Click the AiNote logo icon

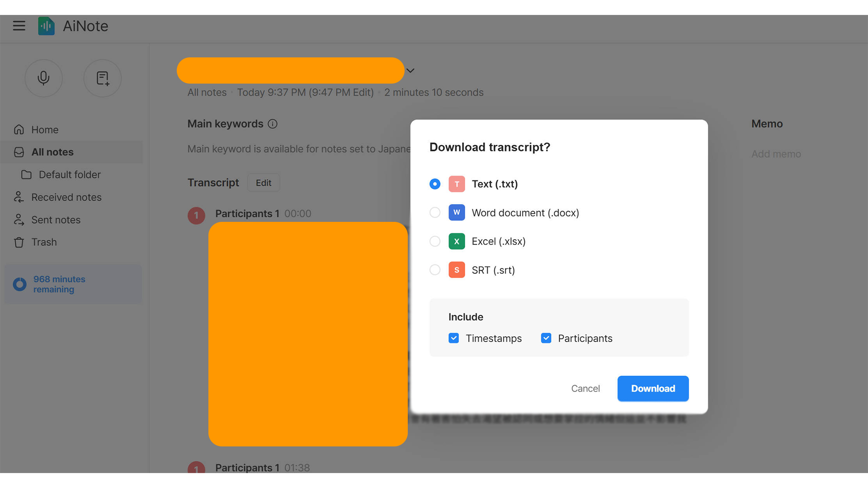[46, 26]
